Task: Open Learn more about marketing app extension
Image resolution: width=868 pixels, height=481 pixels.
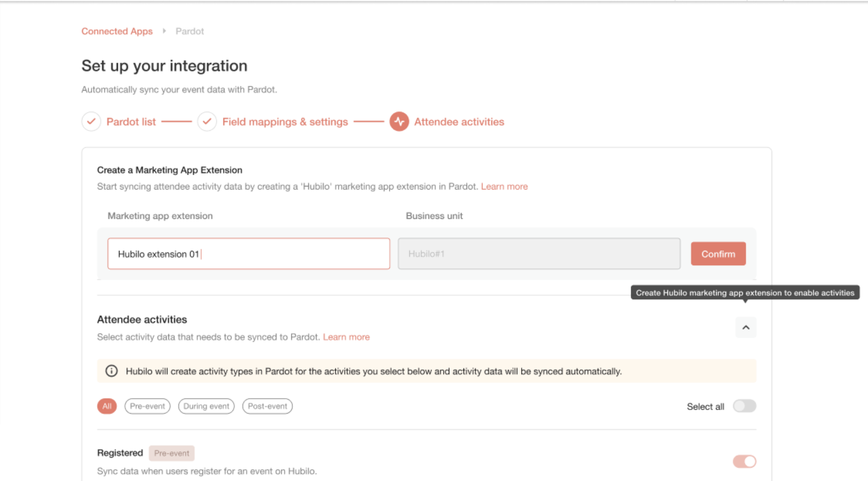Action: 504,186
